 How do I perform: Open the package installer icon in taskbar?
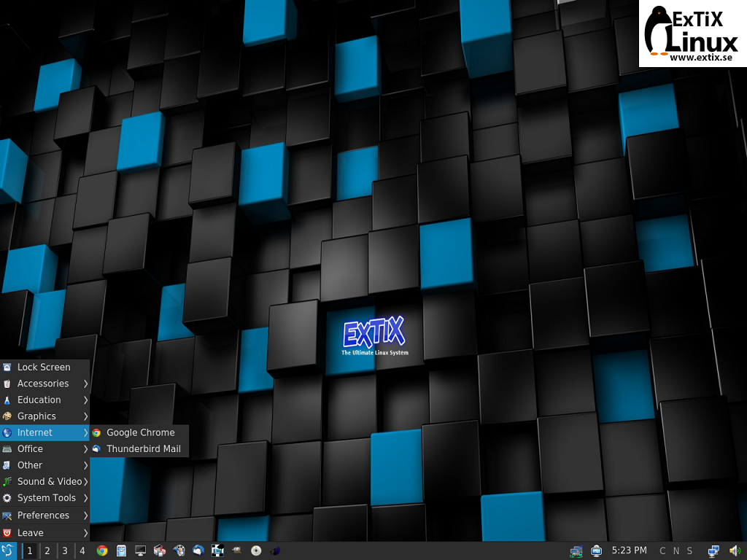[160, 551]
